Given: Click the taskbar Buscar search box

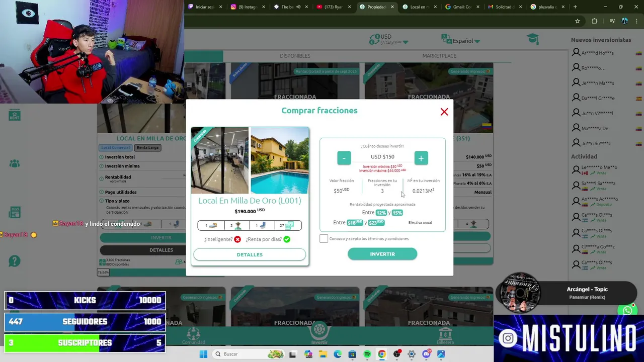Looking at the screenshot, I should [x=249, y=354].
